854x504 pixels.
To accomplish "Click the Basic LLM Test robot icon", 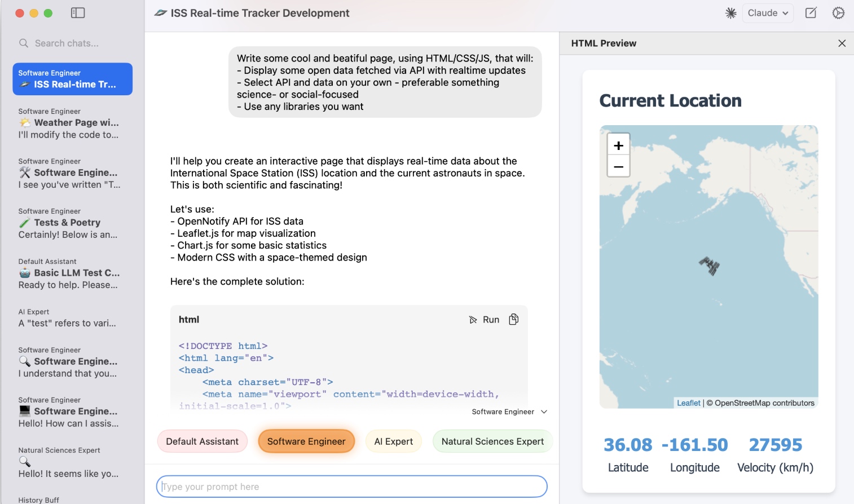I will 25,273.
